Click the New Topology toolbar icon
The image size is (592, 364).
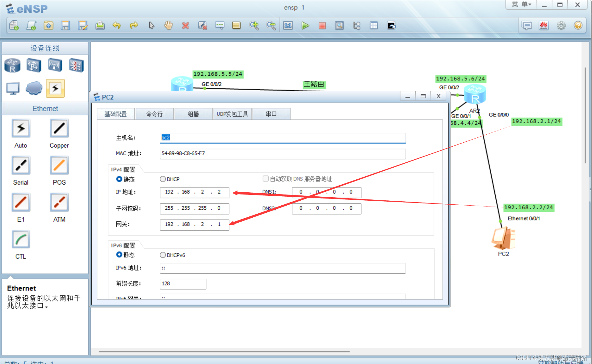14,25
